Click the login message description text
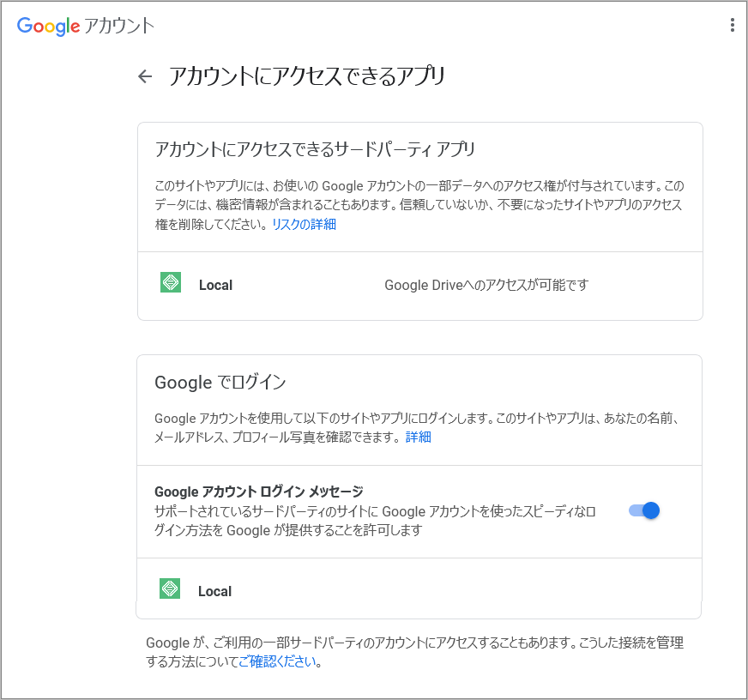748x700 pixels. click(x=375, y=521)
